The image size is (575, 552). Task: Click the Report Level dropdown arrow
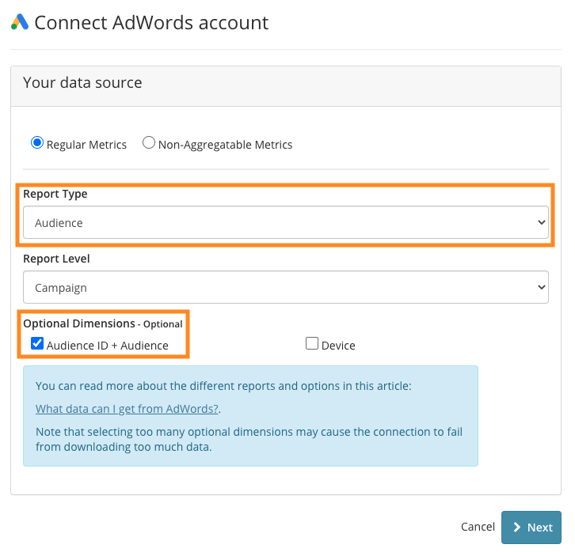(541, 287)
